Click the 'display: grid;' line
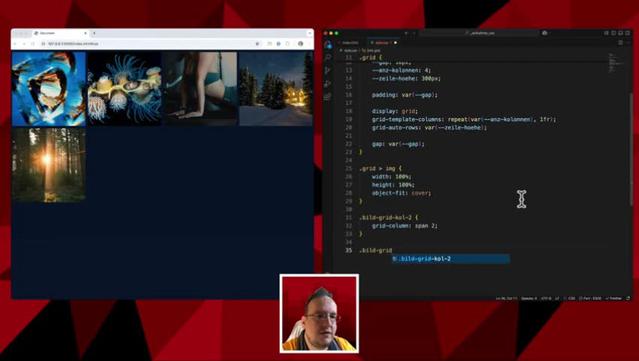The height and width of the screenshot is (361, 639). coord(395,111)
